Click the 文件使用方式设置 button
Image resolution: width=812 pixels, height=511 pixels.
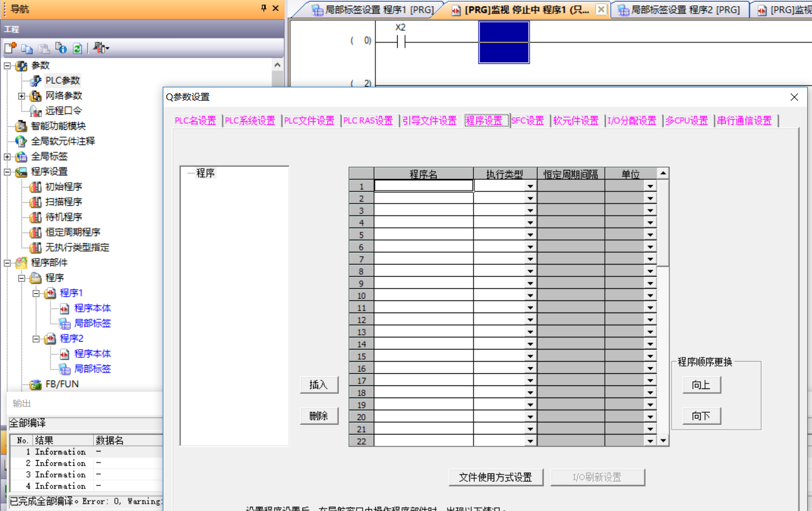click(496, 478)
